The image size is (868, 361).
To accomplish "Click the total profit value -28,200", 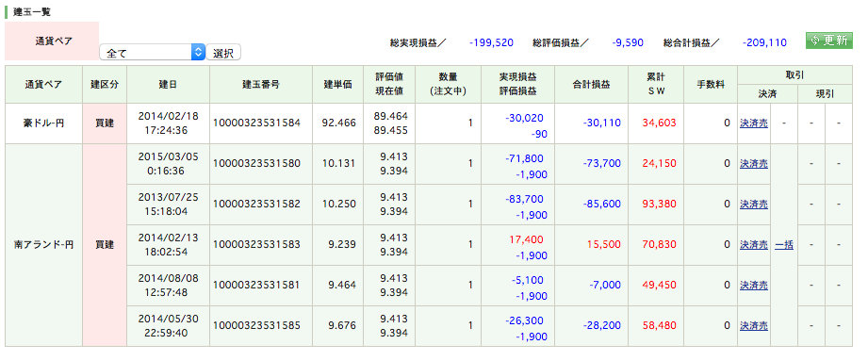I will coord(601,325).
